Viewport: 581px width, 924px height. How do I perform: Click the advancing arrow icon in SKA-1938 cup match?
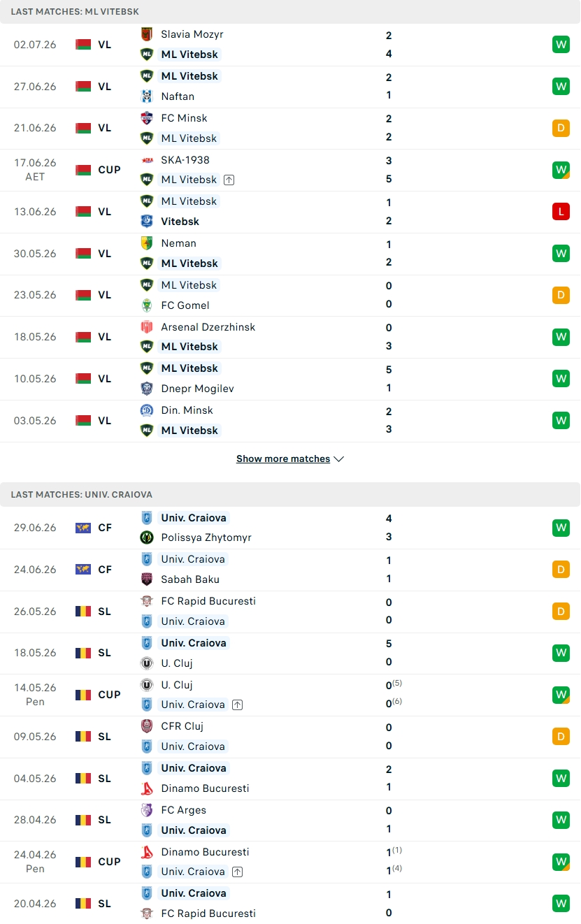click(229, 180)
